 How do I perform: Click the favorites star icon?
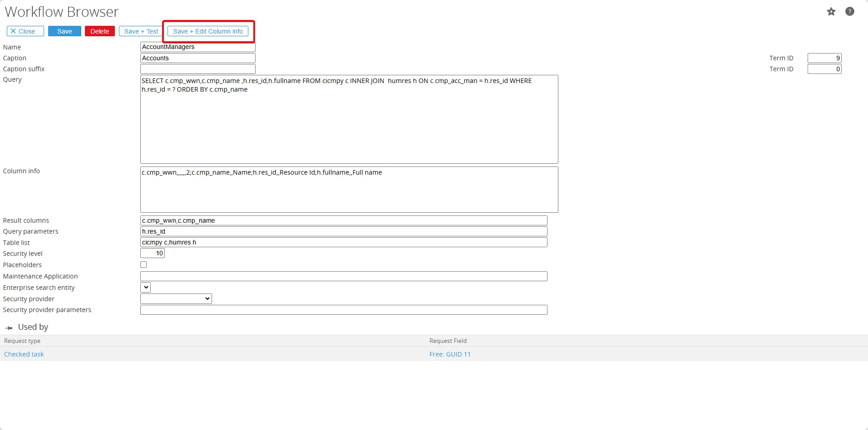pos(831,12)
